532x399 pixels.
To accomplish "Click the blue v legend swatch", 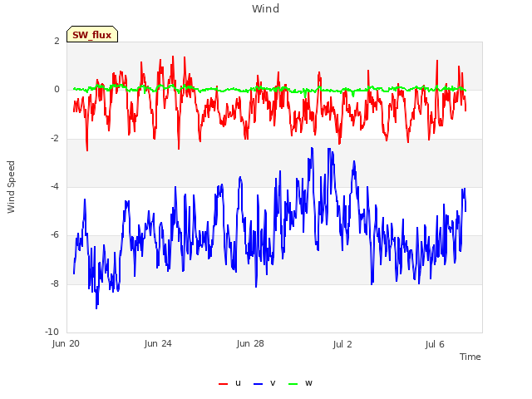I will pyautogui.click(x=258, y=384).
